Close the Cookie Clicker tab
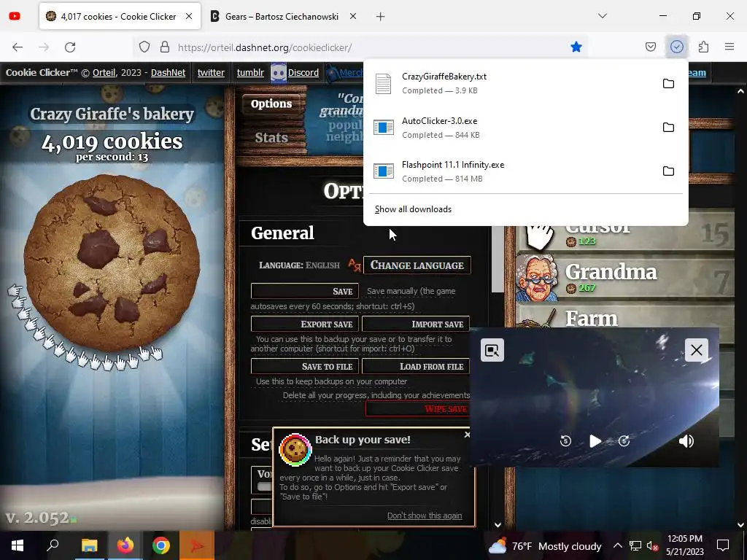The height and width of the screenshot is (560, 747). pyautogui.click(x=189, y=16)
